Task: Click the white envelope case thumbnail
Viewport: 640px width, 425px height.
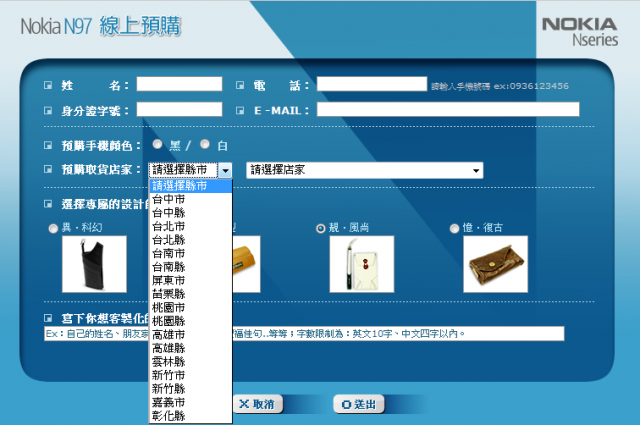Action: 362,264
